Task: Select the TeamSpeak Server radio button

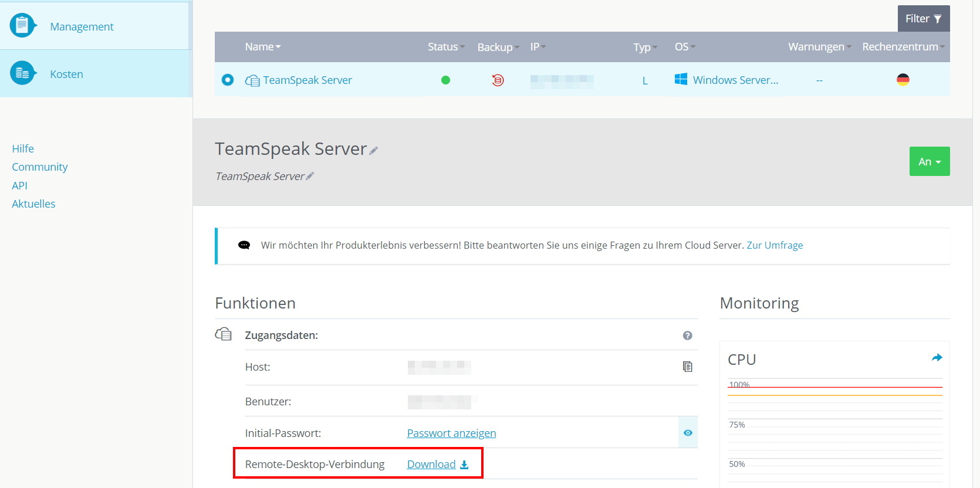Action: coord(228,80)
